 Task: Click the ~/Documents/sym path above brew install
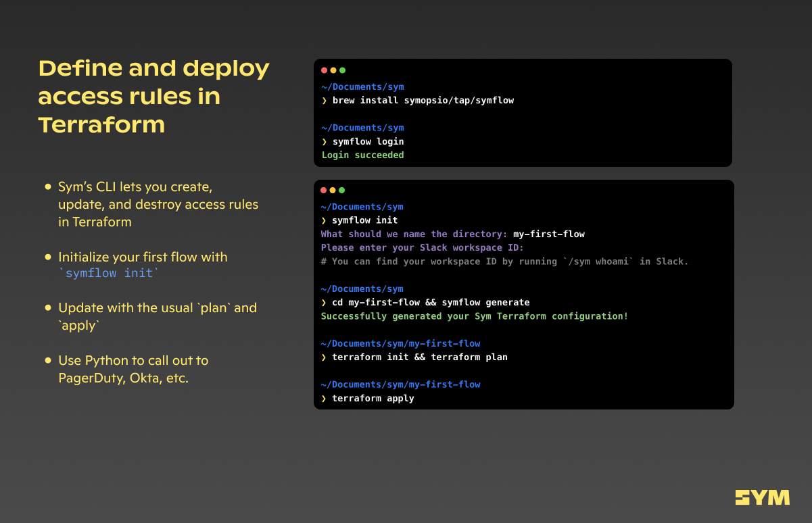point(363,87)
